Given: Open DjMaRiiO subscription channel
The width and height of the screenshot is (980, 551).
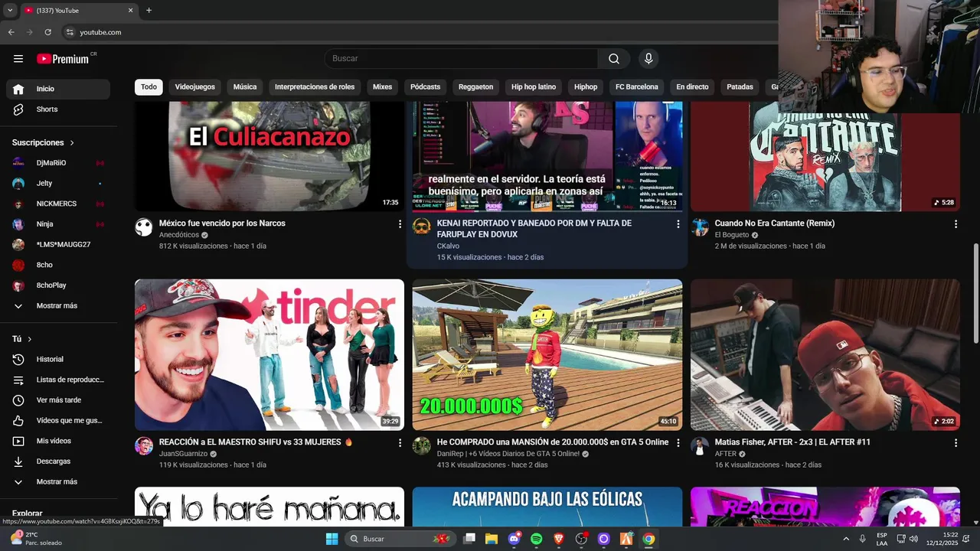Looking at the screenshot, I should 58,163.
